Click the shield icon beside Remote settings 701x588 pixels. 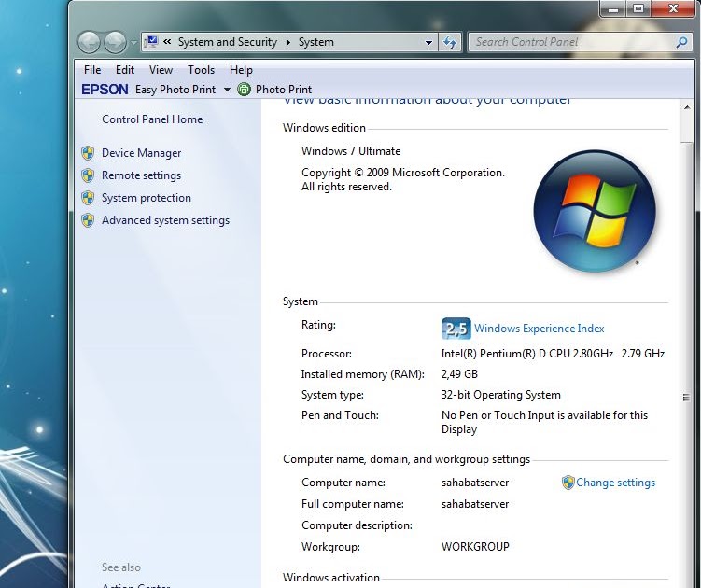click(x=88, y=175)
